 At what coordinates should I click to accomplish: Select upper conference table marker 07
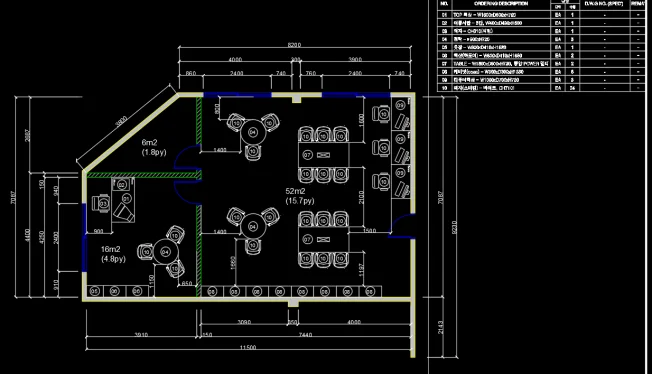(x=307, y=155)
